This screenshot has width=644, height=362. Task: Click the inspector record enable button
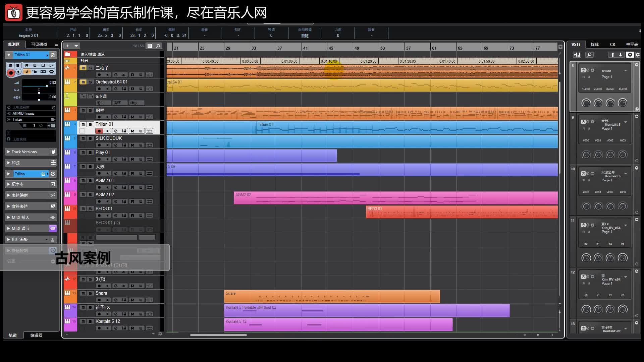pos(11,72)
